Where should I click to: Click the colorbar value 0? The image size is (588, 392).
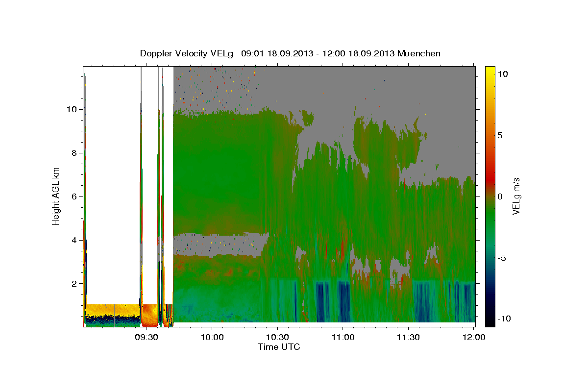tap(500, 196)
